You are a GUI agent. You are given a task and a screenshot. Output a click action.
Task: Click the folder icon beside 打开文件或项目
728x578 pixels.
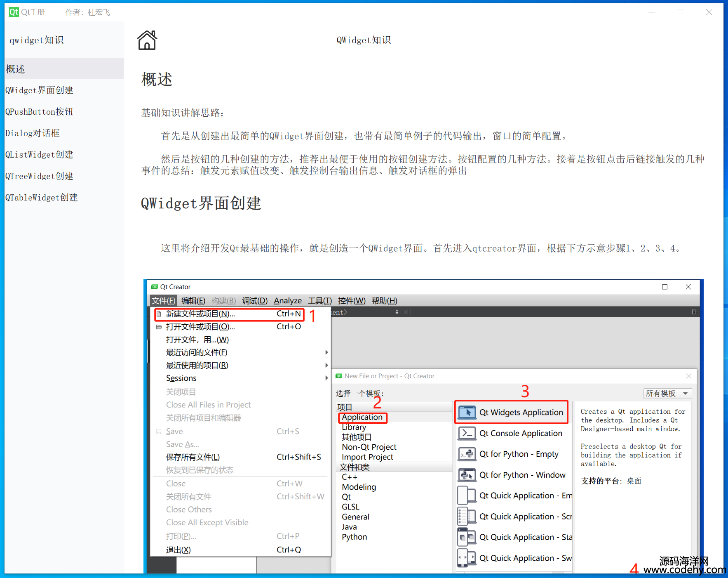[159, 327]
